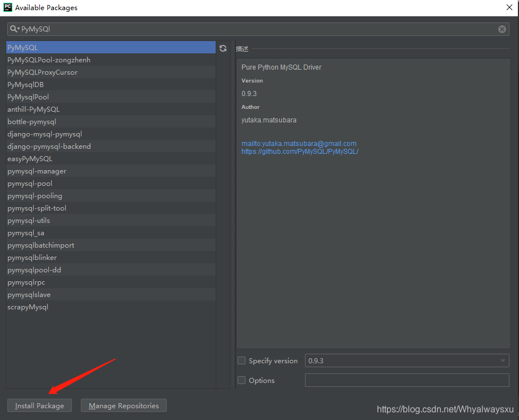The image size is (519, 420).
Task: Select django-mysql-pymysql package
Action: click(x=111, y=134)
